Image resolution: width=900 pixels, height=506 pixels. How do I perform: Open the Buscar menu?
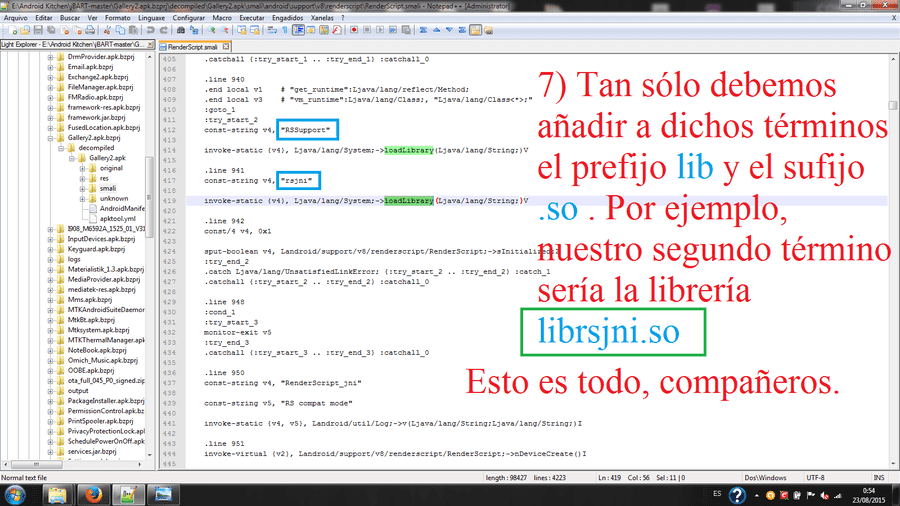pos(70,18)
